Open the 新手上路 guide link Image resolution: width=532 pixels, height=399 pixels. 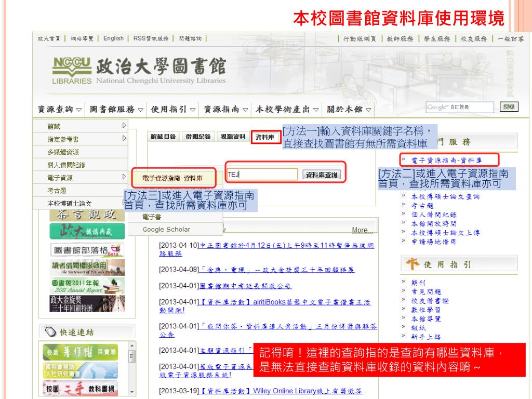point(426,337)
